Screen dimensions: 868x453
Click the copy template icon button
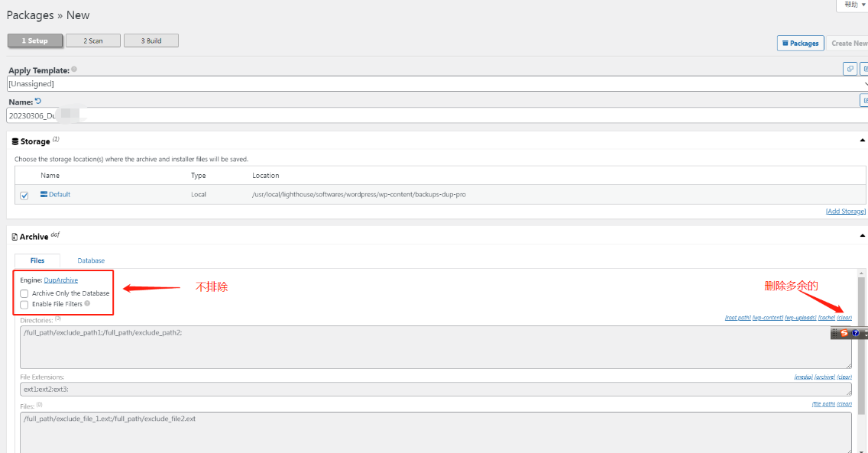pos(850,69)
